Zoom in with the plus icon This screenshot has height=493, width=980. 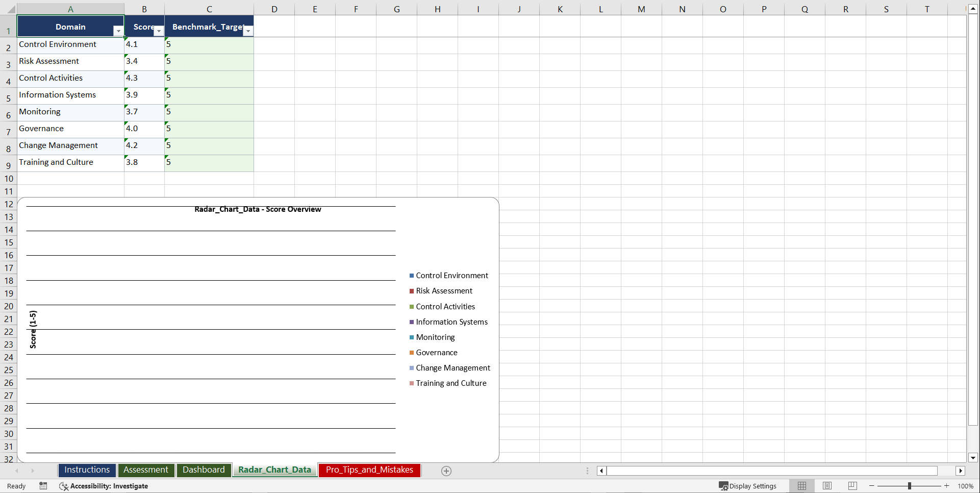[x=946, y=486]
